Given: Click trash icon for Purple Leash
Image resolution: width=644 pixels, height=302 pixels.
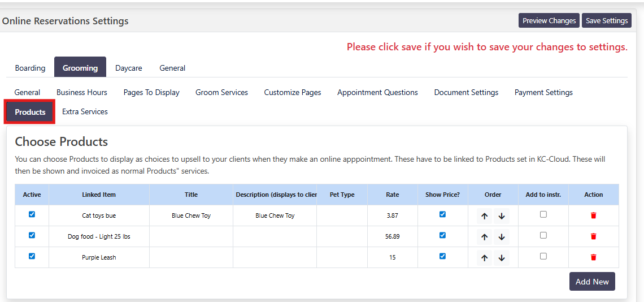Looking at the screenshot, I should (x=593, y=257).
